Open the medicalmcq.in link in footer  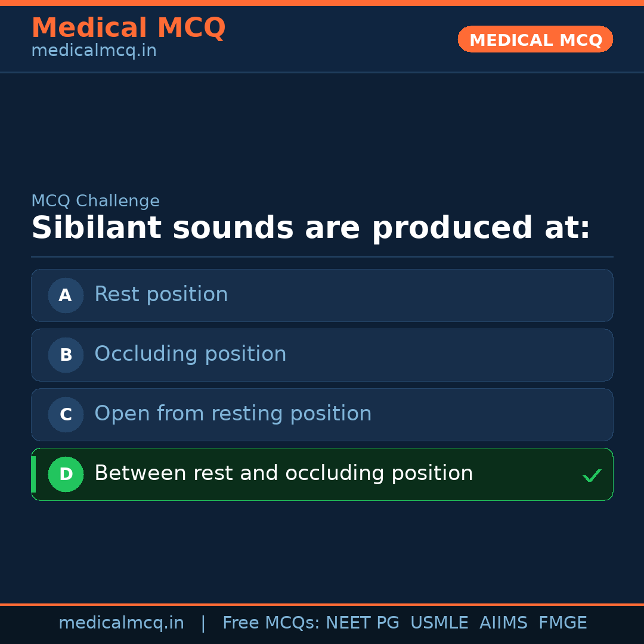pos(121,623)
